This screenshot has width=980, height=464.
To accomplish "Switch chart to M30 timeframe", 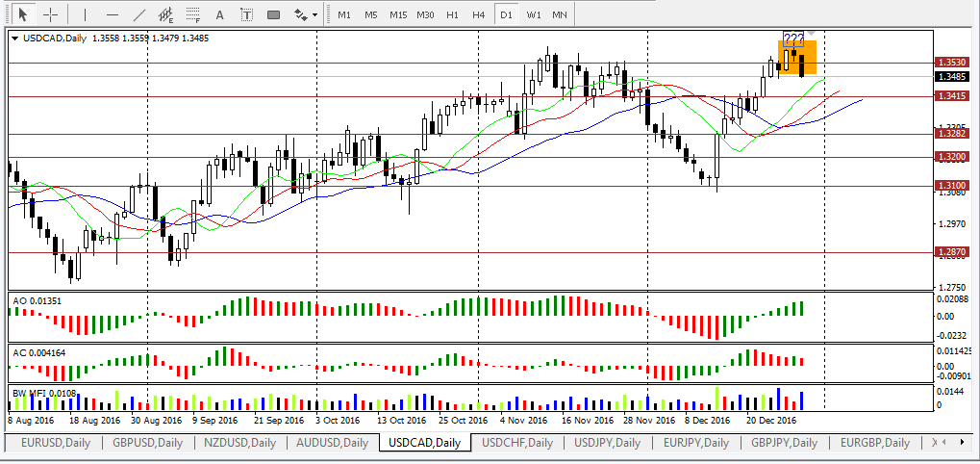I will [426, 14].
